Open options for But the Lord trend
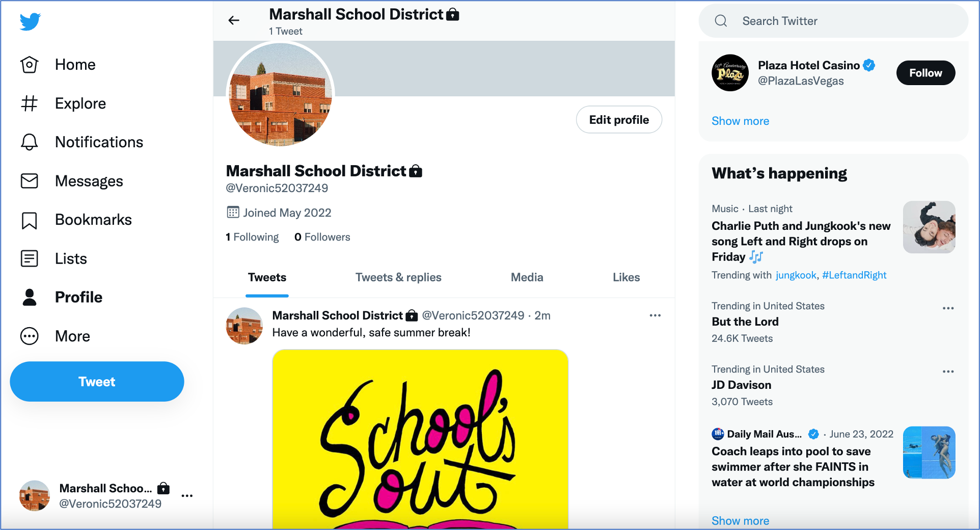The image size is (980, 530). point(948,308)
